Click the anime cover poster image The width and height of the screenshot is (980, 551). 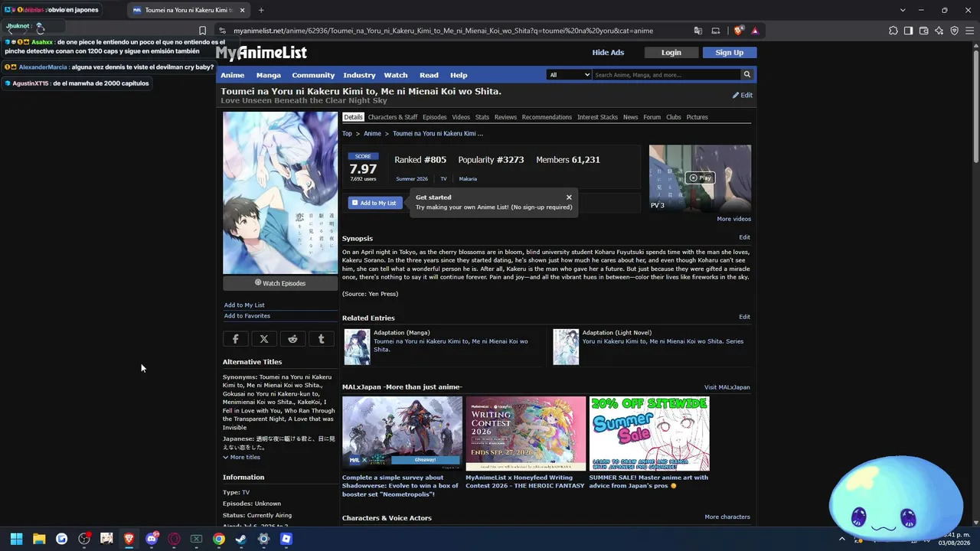point(280,193)
